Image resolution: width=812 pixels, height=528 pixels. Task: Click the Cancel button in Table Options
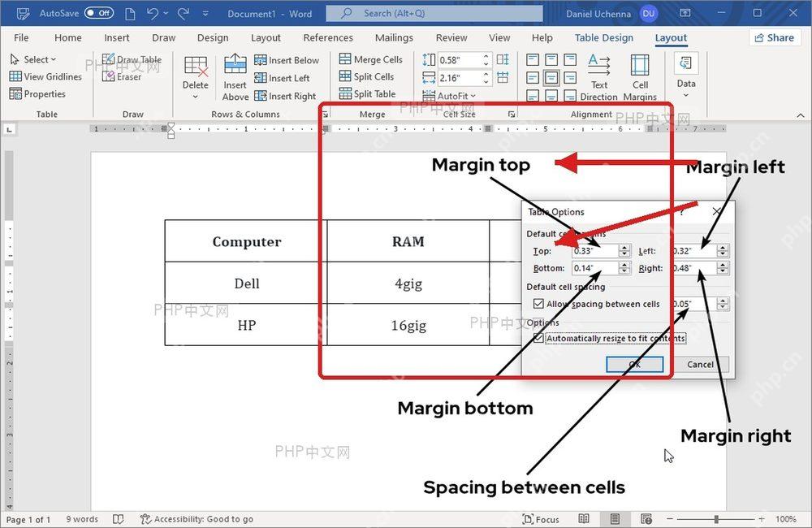pyautogui.click(x=700, y=364)
